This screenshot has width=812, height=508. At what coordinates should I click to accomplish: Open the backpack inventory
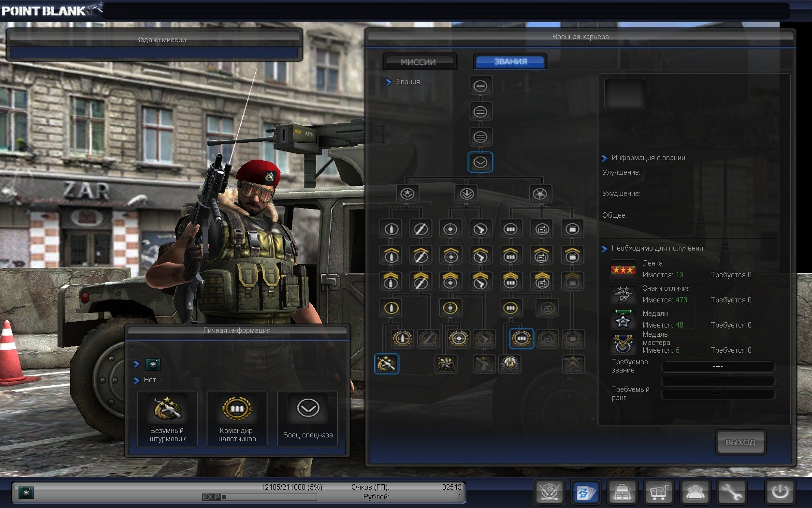622,493
